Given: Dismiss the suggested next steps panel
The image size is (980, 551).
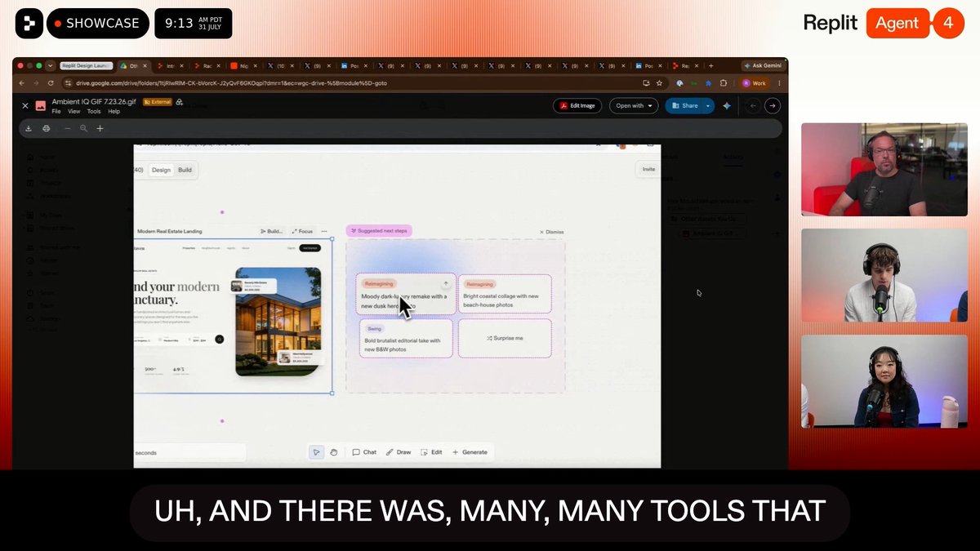Looking at the screenshot, I should coord(552,232).
